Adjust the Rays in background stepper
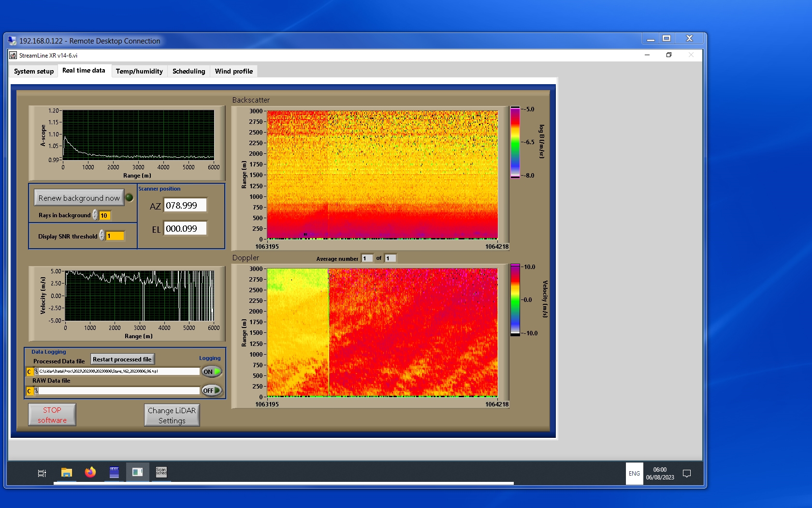The width and height of the screenshot is (812, 508). (95, 215)
